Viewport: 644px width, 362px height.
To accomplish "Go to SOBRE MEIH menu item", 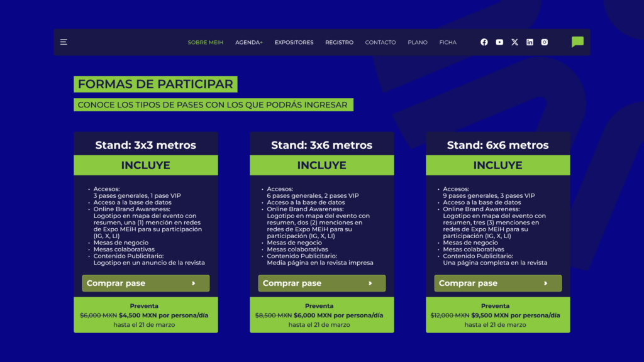I will point(206,43).
